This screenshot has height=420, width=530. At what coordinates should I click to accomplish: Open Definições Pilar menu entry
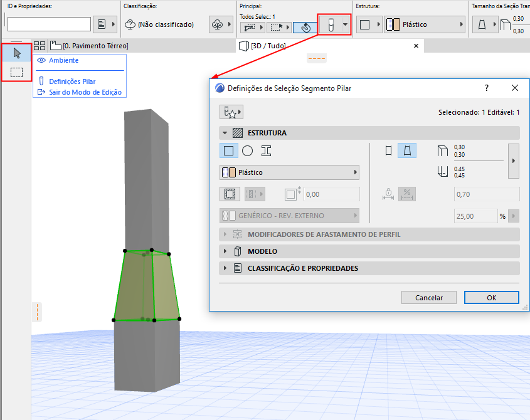[72, 81]
